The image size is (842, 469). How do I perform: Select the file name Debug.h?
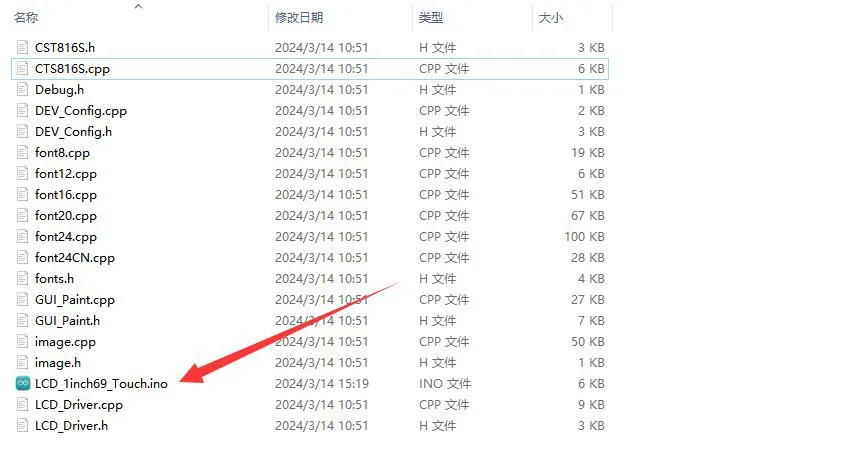point(60,89)
